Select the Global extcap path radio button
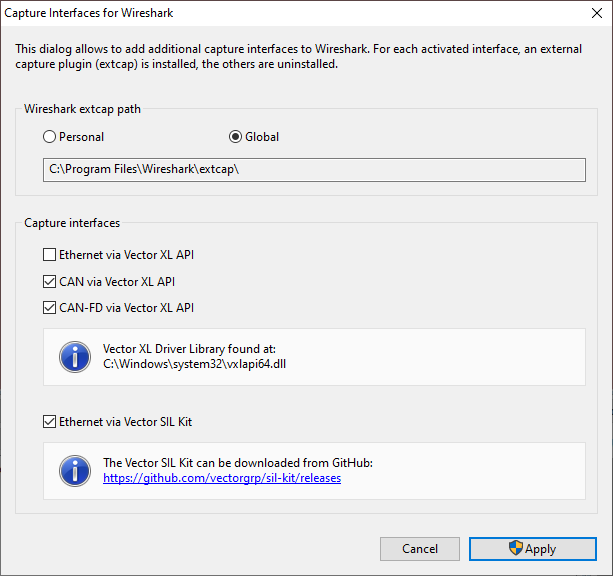The height and width of the screenshot is (576, 613). (x=235, y=137)
